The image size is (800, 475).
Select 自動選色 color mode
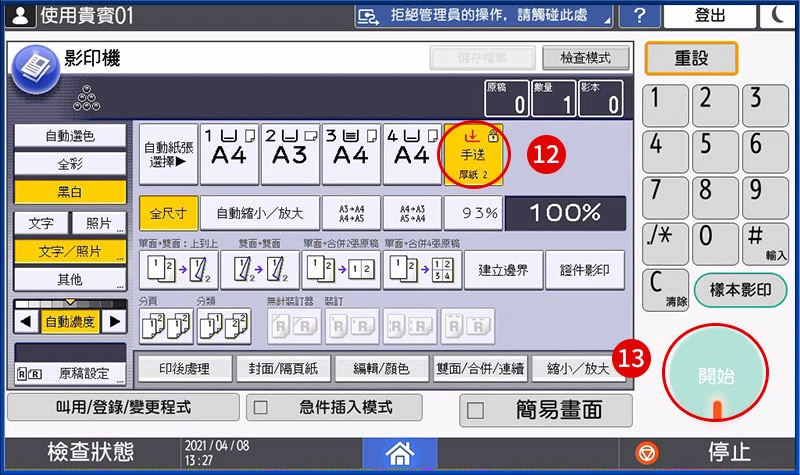tap(70, 136)
